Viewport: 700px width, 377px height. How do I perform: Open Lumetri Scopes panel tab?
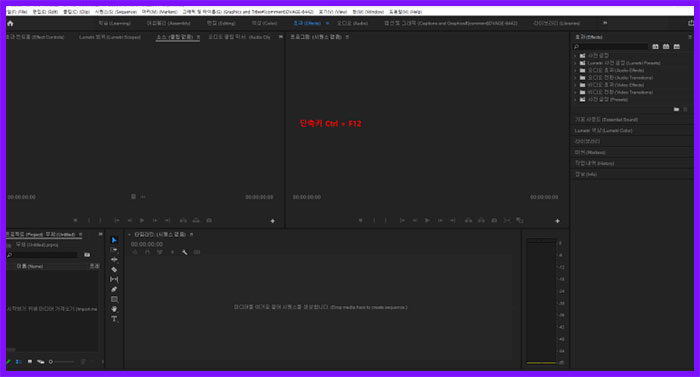(x=110, y=37)
